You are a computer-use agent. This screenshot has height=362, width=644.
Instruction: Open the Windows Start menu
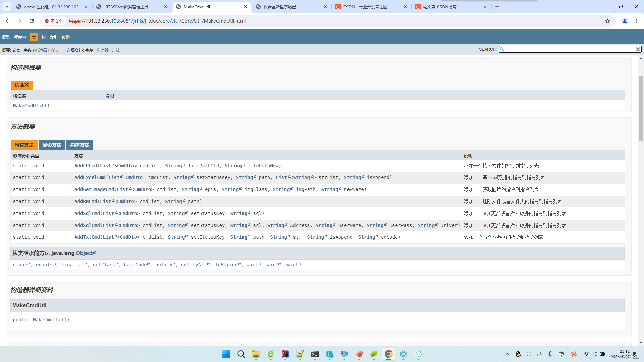pos(226,354)
